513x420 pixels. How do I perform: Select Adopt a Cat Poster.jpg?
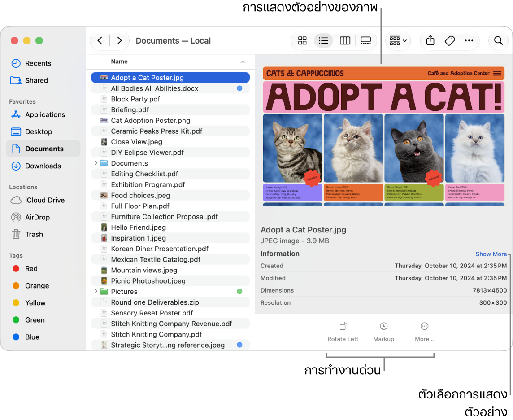[170, 78]
